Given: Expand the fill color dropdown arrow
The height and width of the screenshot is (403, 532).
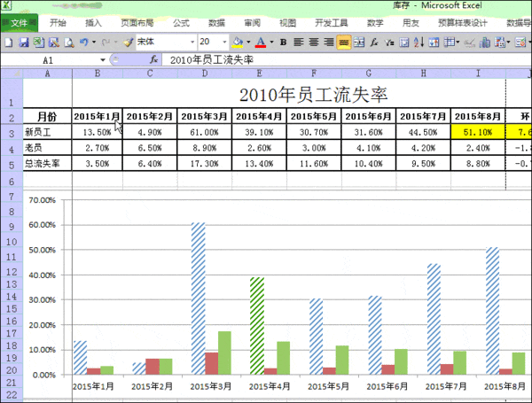Looking at the screenshot, I should coord(248,43).
